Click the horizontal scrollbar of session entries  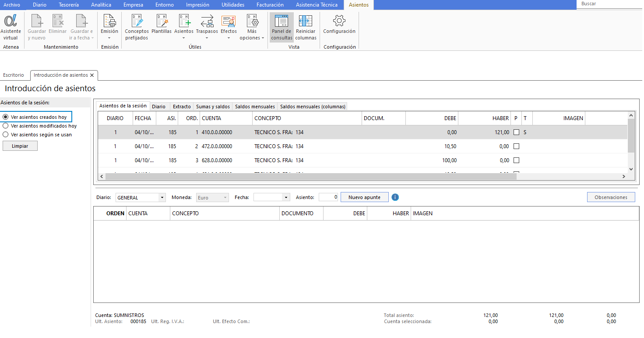pyautogui.click(x=311, y=176)
